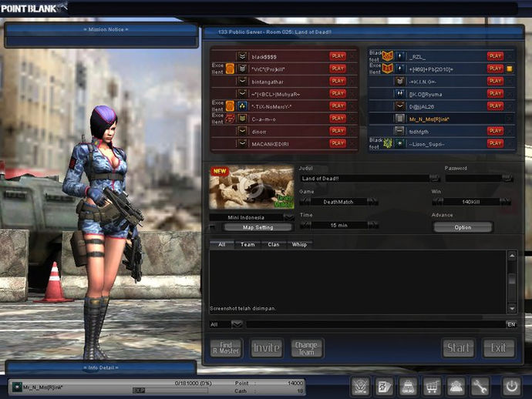This screenshot has width=532, height=399.
Task: Open the inventory bag icon in bottom bar
Action: [x=408, y=386]
